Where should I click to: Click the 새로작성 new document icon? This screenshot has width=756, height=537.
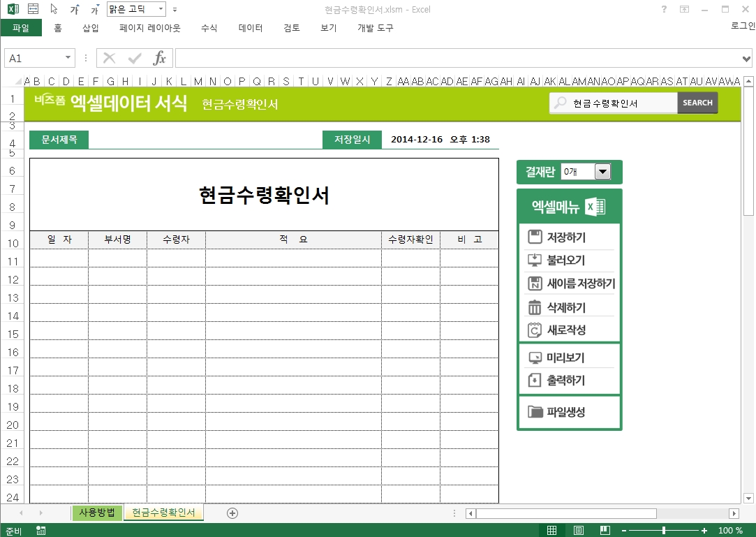(x=535, y=330)
